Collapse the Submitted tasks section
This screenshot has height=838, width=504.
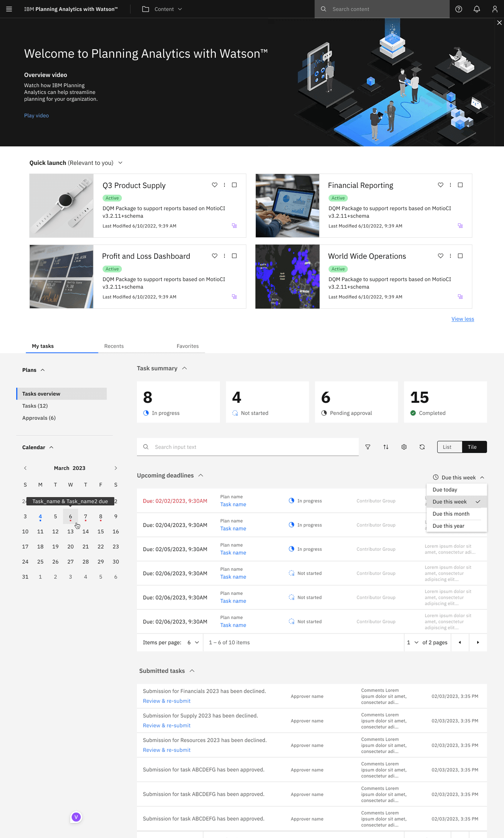pos(192,671)
